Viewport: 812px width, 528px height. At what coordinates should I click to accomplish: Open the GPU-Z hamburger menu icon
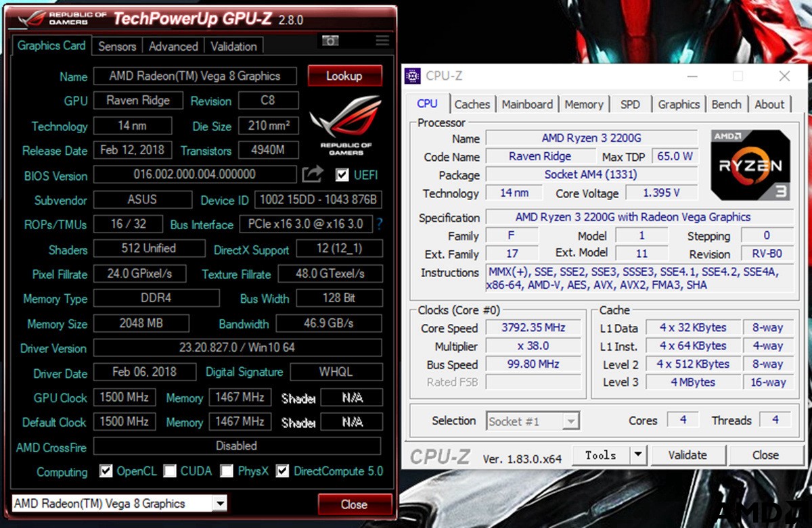click(x=383, y=41)
